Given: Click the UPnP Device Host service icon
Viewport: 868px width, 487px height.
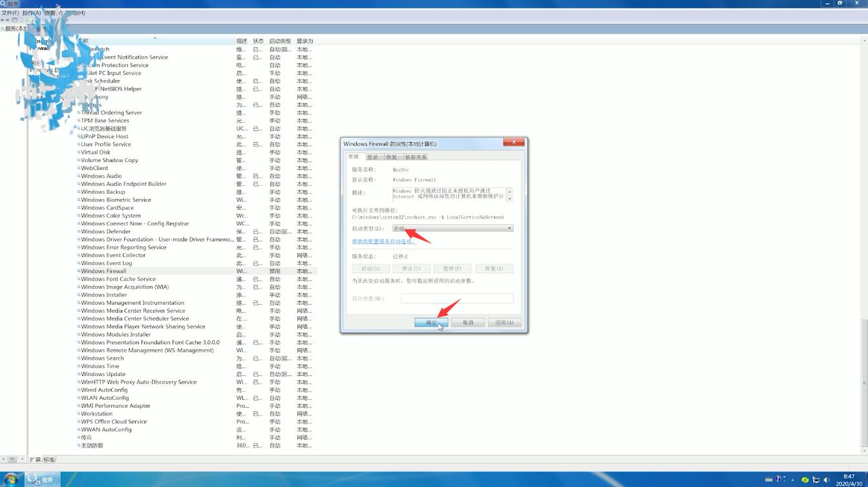Looking at the screenshot, I should point(79,136).
